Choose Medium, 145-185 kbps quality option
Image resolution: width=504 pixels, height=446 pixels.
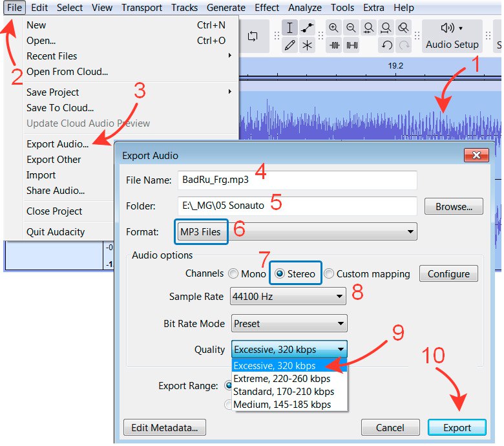point(289,404)
